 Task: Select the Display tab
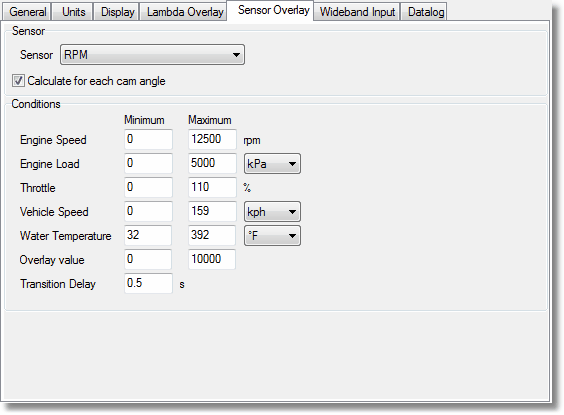pyautogui.click(x=117, y=12)
